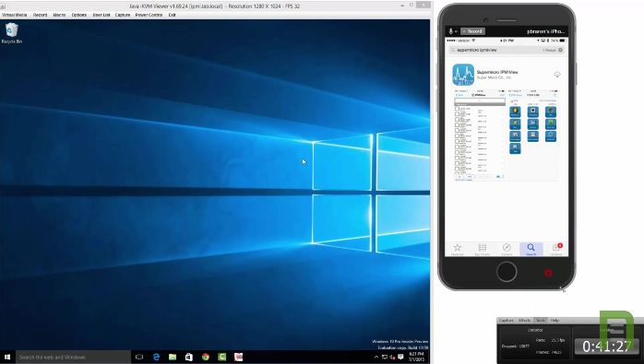Open the Capture menu in recorder window

(506, 320)
